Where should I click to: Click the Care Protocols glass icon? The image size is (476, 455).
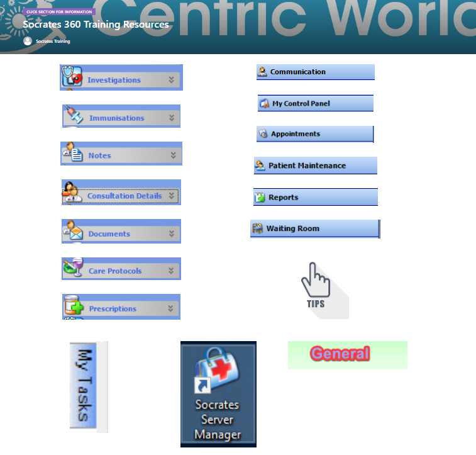coord(73,269)
